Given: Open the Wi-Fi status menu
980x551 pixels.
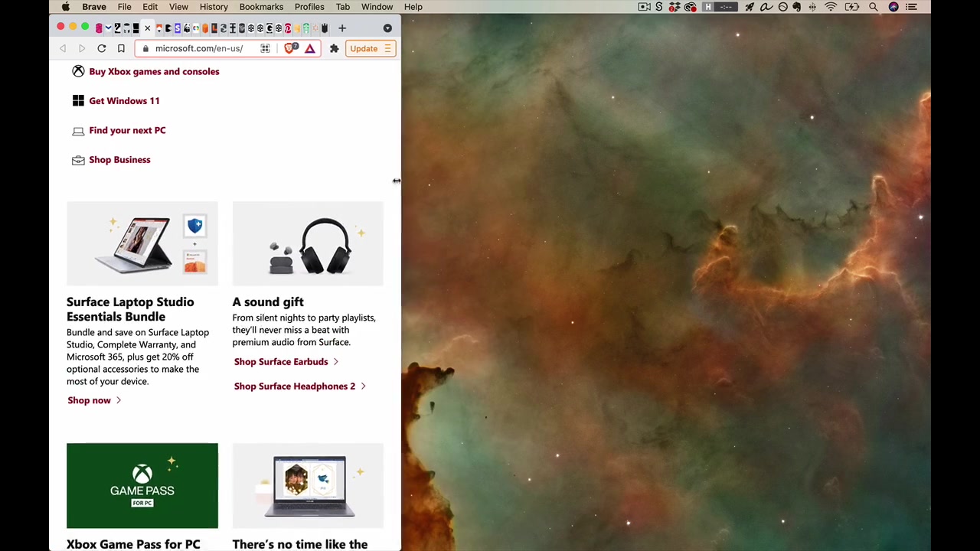Looking at the screenshot, I should (831, 7).
